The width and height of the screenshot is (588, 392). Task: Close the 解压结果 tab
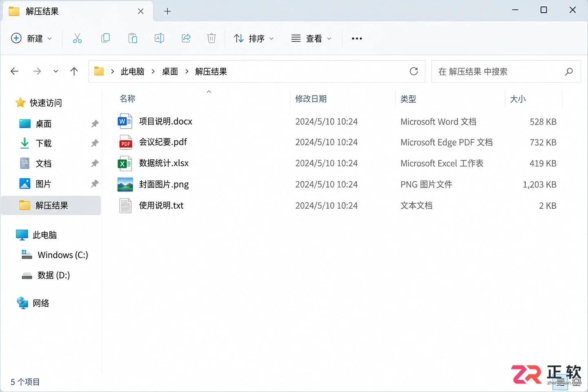click(140, 11)
